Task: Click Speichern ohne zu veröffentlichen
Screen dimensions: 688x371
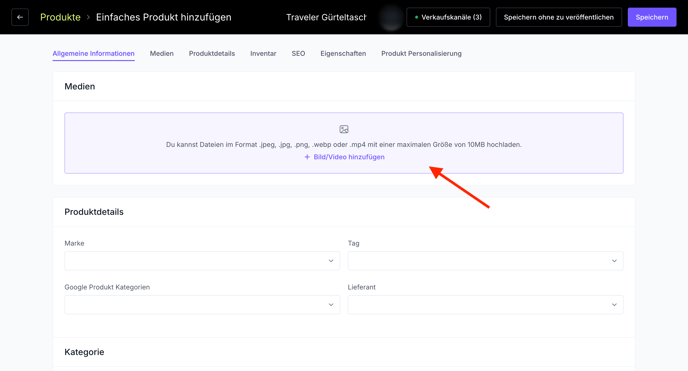Action: click(559, 18)
